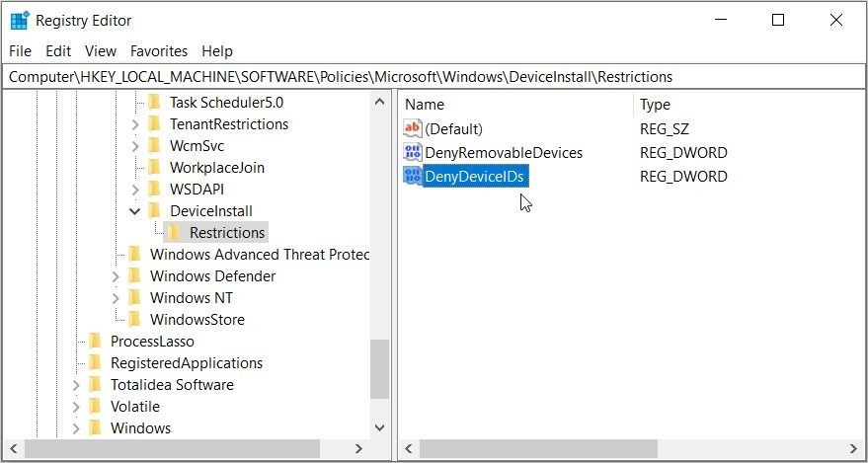The height and width of the screenshot is (463, 868).
Task: Select the (Default) string value icon
Action: click(413, 129)
